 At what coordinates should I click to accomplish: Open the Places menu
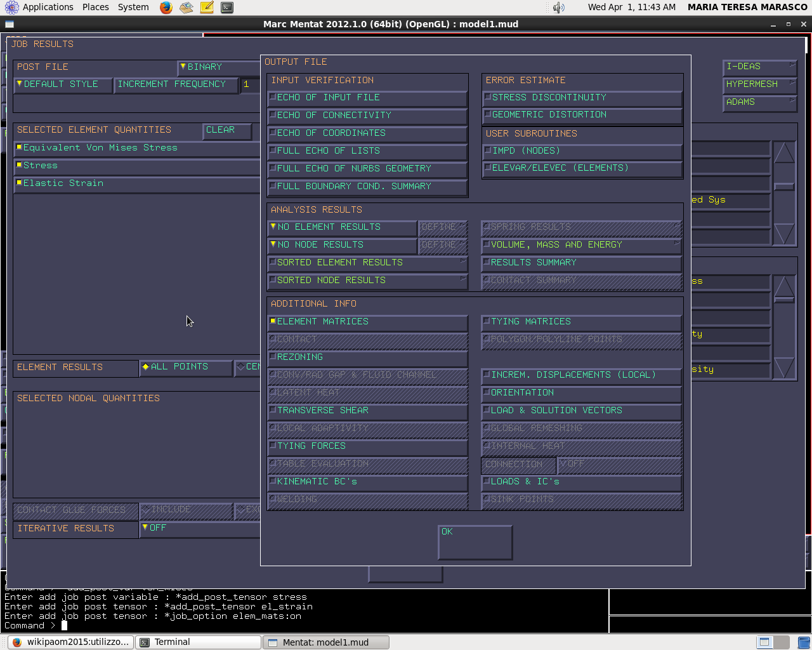point(96,8)
